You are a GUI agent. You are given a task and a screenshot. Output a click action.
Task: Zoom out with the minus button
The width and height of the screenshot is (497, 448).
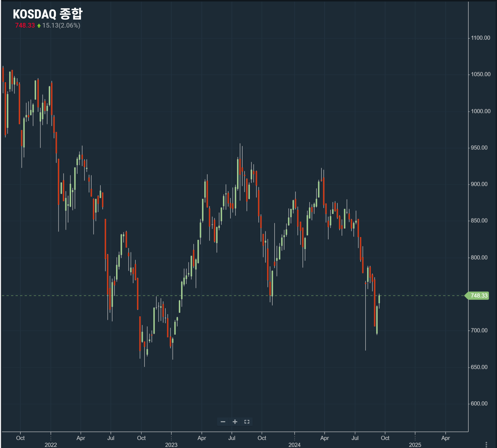pyautogui.click(x=223, y=422)
